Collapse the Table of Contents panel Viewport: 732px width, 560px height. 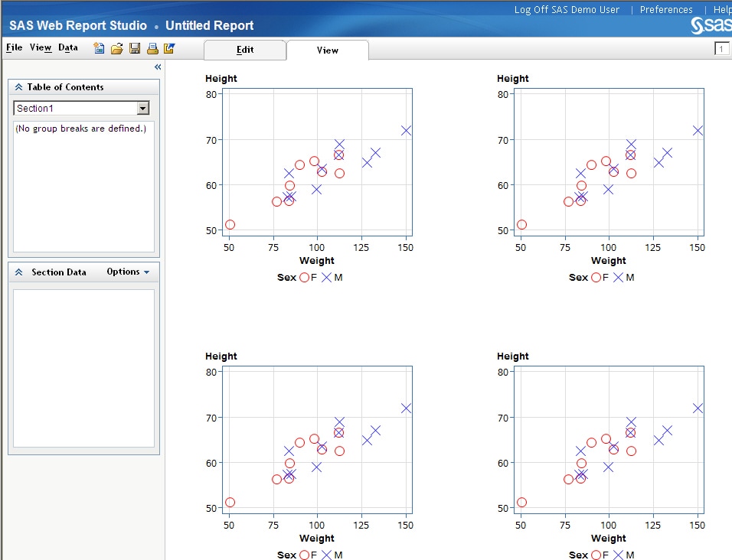[x=19, y=87]
